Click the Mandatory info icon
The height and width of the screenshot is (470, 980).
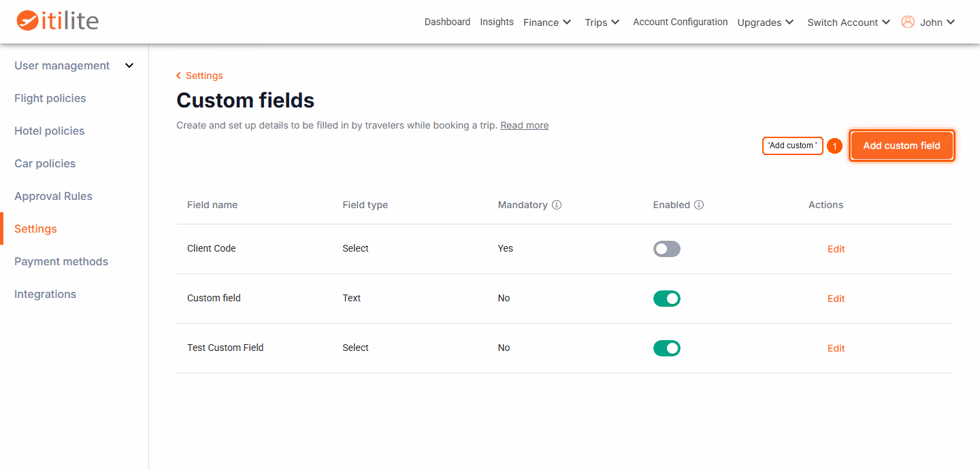pos(557,205)
